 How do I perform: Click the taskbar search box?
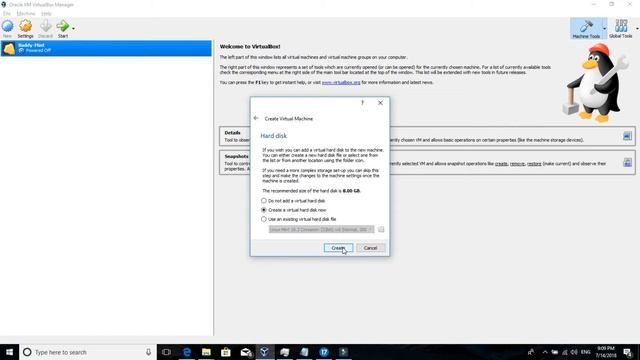88,352
